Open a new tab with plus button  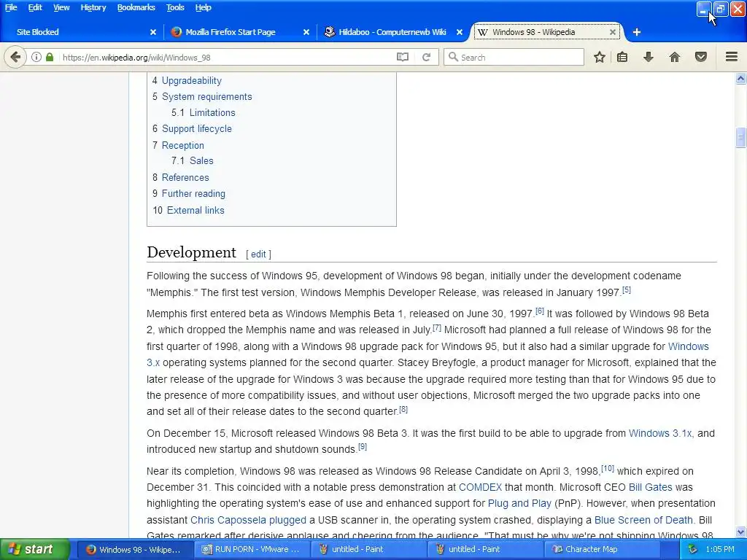point(636,32)
